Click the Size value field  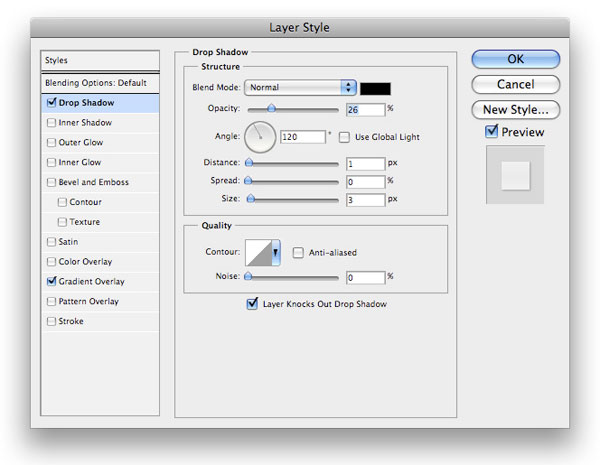pos(365,200)
